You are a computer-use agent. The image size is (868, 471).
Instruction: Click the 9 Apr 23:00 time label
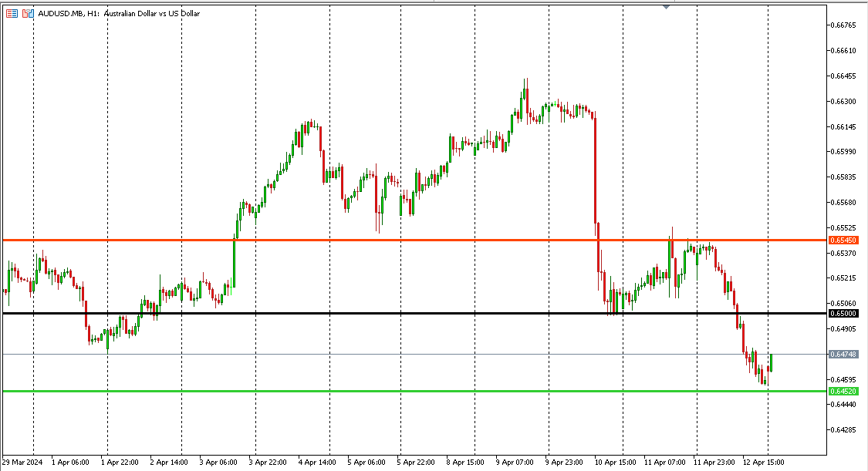(564, 463)
